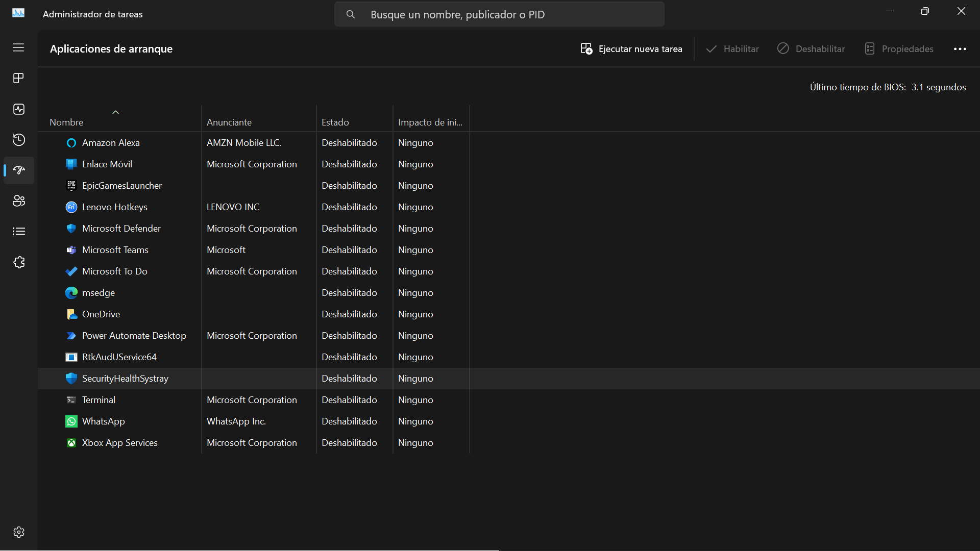
Task: Select the SecurityHealthSystray row name
Action: 125,379
